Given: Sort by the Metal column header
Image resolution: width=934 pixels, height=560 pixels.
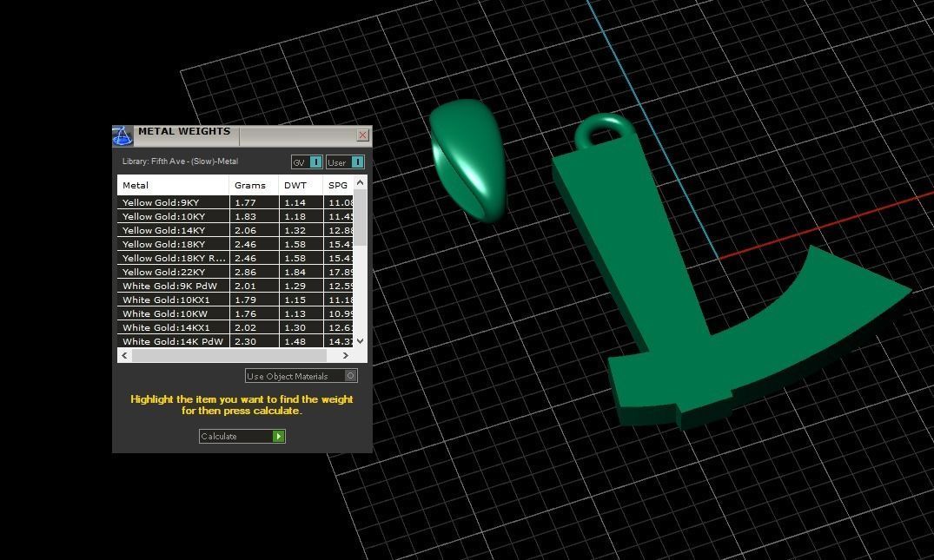Looking at the screenshot, I should (173, 185).
